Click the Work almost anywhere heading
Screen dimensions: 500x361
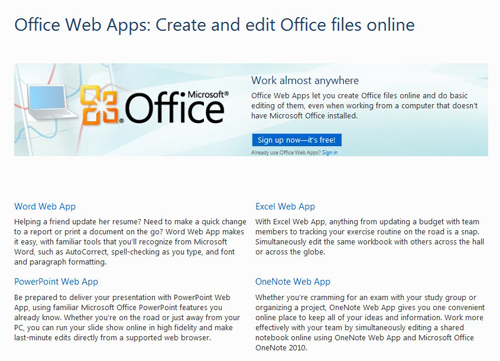point(305,80)
